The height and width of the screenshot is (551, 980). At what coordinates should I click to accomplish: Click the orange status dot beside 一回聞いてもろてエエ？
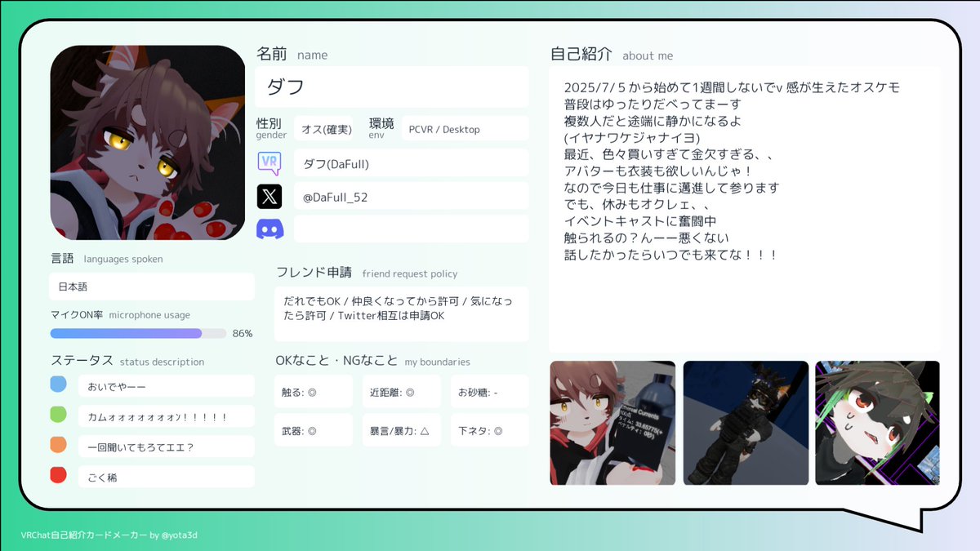[58, 445]
